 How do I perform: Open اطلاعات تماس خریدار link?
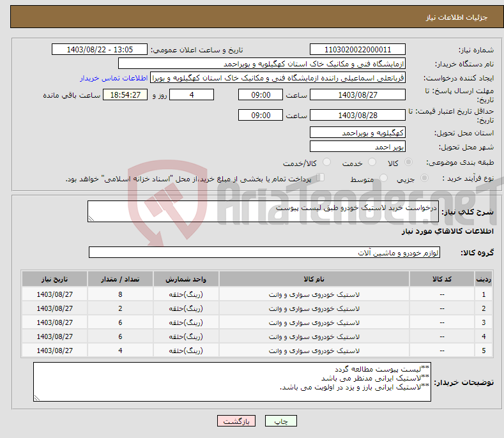click(x=114, y=78)
